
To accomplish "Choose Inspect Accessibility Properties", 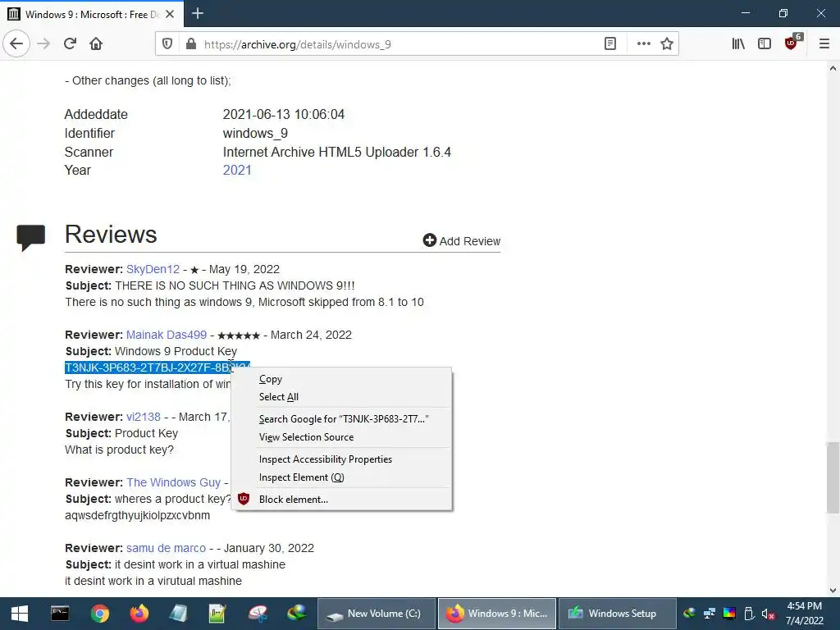I will coord(342,459).
